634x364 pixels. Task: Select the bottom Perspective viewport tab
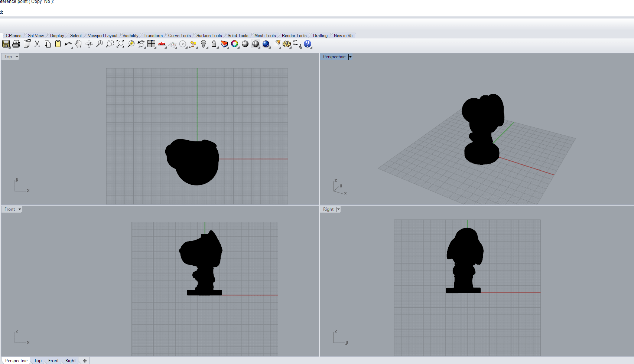click(16, 361)
